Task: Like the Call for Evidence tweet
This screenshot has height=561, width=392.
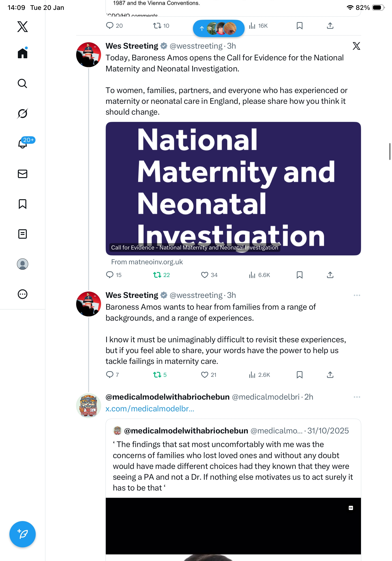Action: click(204, 275)
